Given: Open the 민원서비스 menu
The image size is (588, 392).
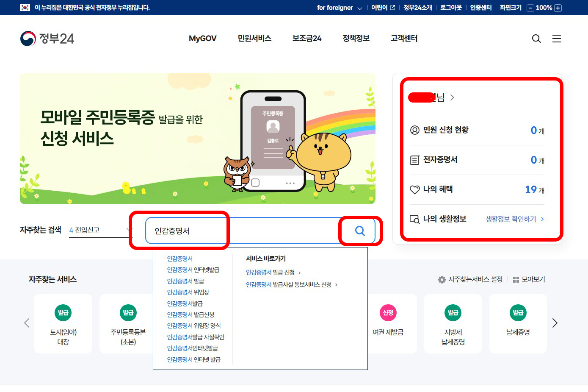Looking at the screenshot, I should (254, 39).
